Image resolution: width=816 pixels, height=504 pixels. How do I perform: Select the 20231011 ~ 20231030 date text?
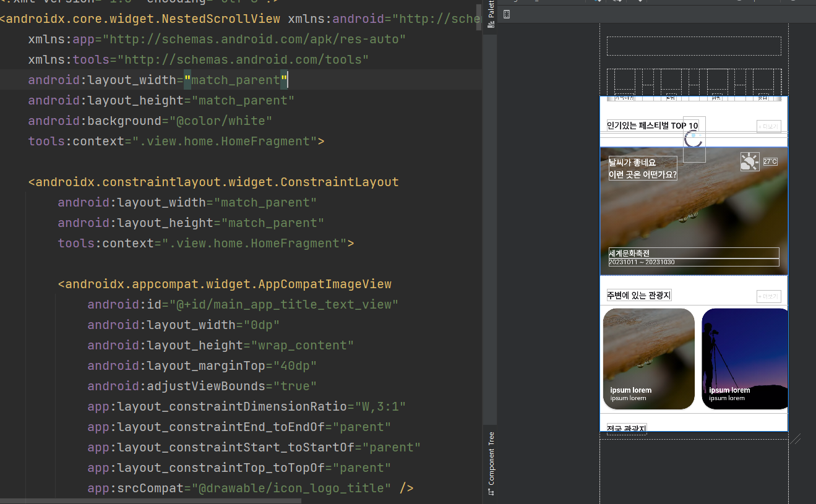[x=694, y=262]
